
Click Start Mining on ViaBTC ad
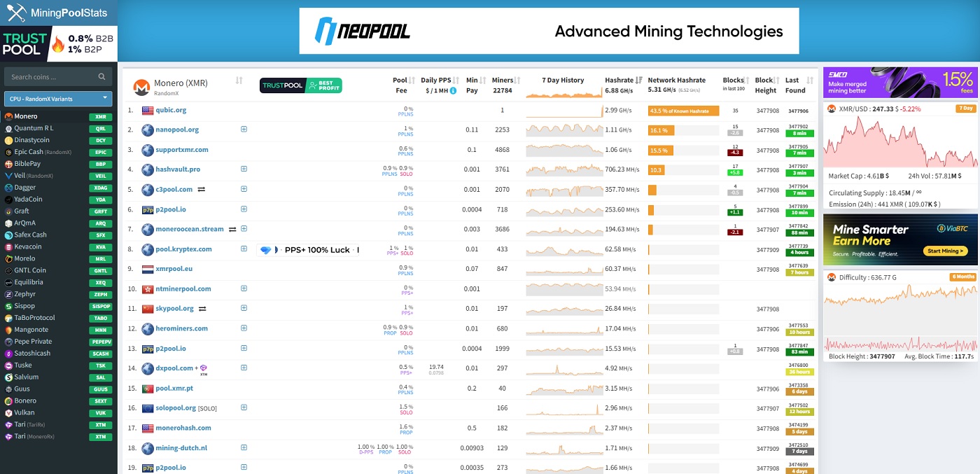[945, 251]
